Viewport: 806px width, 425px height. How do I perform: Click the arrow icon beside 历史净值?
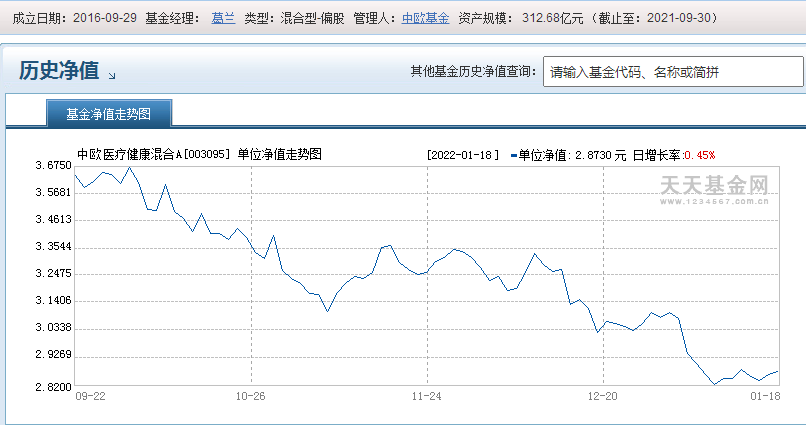pyautogui.click(x=112, y=75)
